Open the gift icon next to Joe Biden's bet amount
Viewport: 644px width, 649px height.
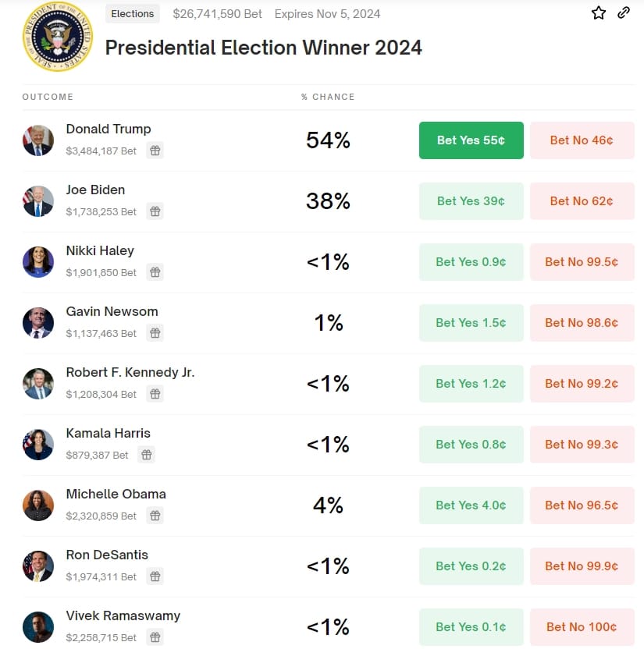point(155,211)
